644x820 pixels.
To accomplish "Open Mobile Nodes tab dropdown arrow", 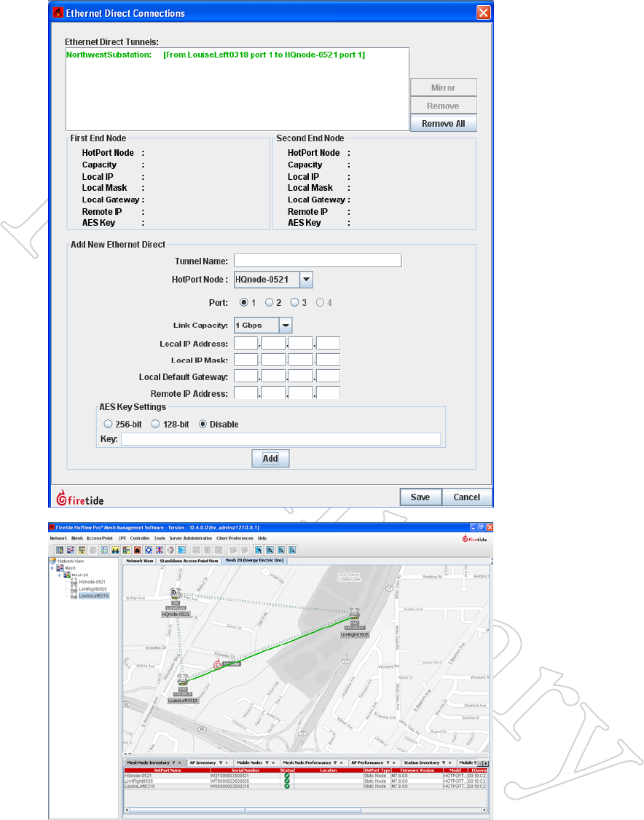I will (267, 762).
